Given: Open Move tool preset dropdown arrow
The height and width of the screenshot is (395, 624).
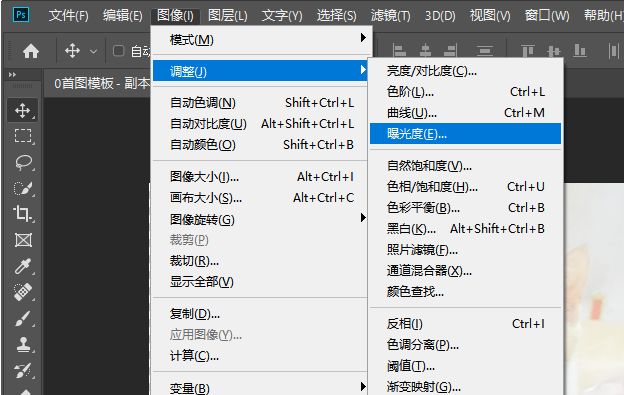Looking at the screenshot, I should point(94,51).
